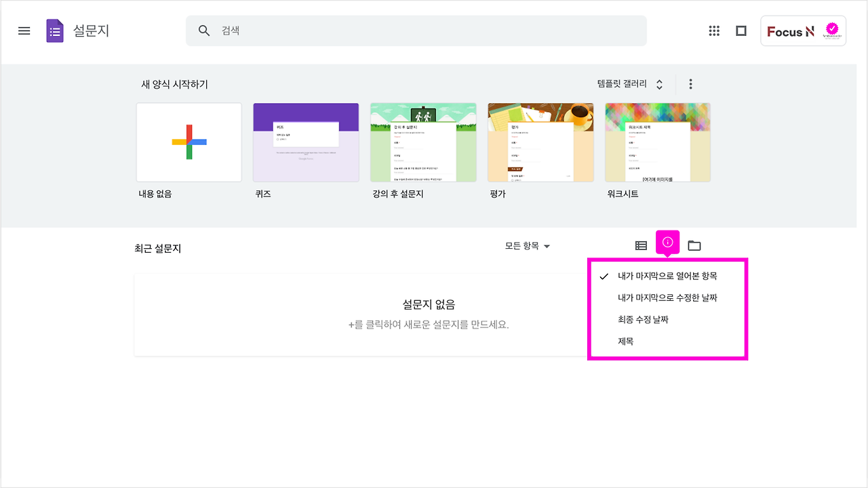
Task: Open the navigation hamburger menu
Action: tap(24, 30)
